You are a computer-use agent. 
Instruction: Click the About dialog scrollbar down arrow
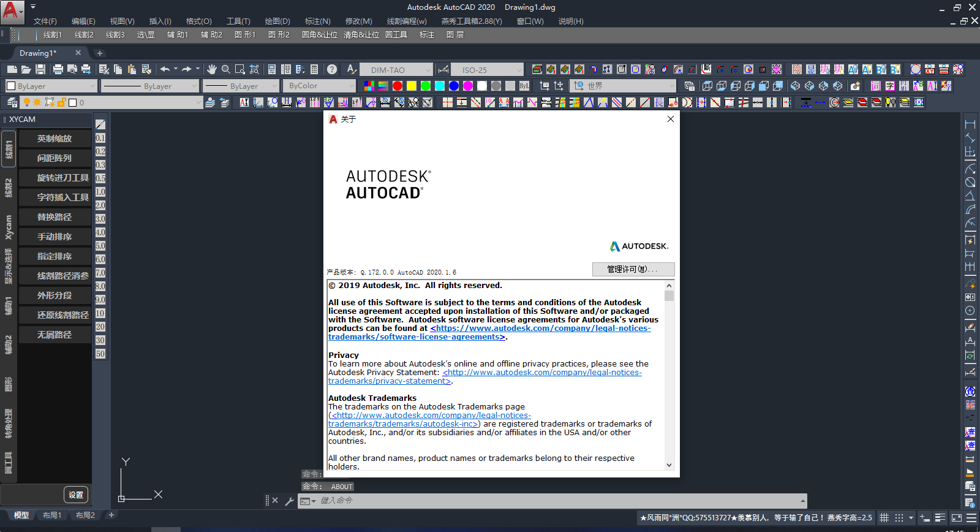point(669,465)
